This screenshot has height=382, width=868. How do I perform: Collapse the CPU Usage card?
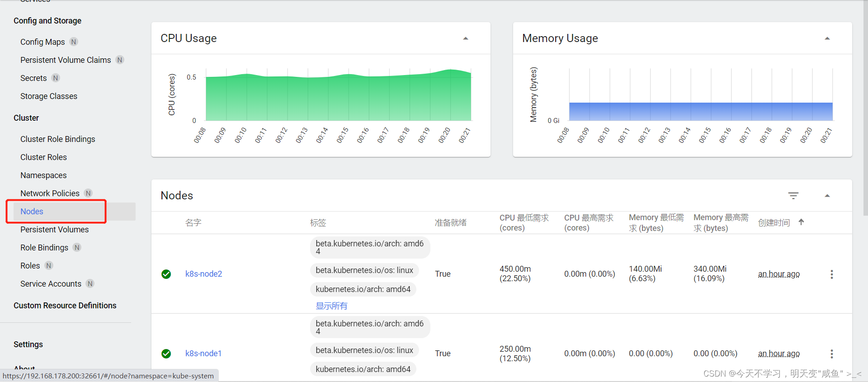point(466,38)
